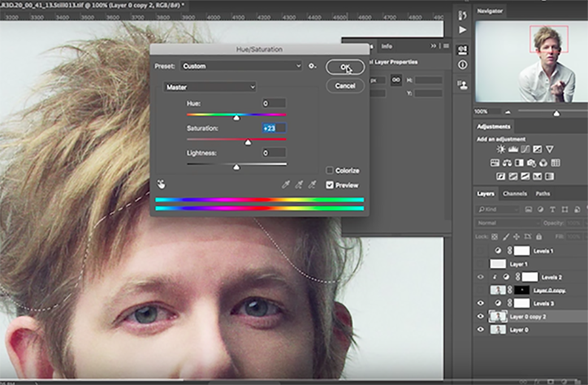Screen dimensions: 588x385
Task: Open the Actions panel play icon
Action: (x=462, y=29)
